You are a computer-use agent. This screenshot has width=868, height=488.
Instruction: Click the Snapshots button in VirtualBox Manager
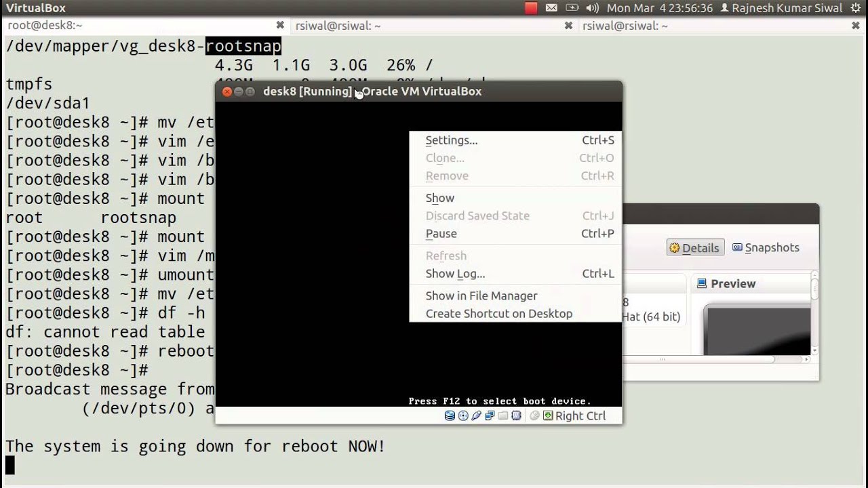(x=766, y=247)
